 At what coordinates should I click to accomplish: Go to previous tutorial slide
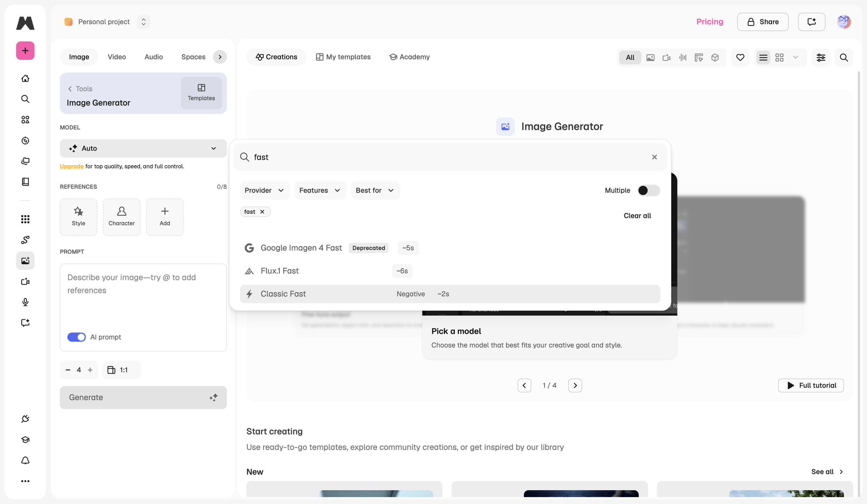coord(524,385)
